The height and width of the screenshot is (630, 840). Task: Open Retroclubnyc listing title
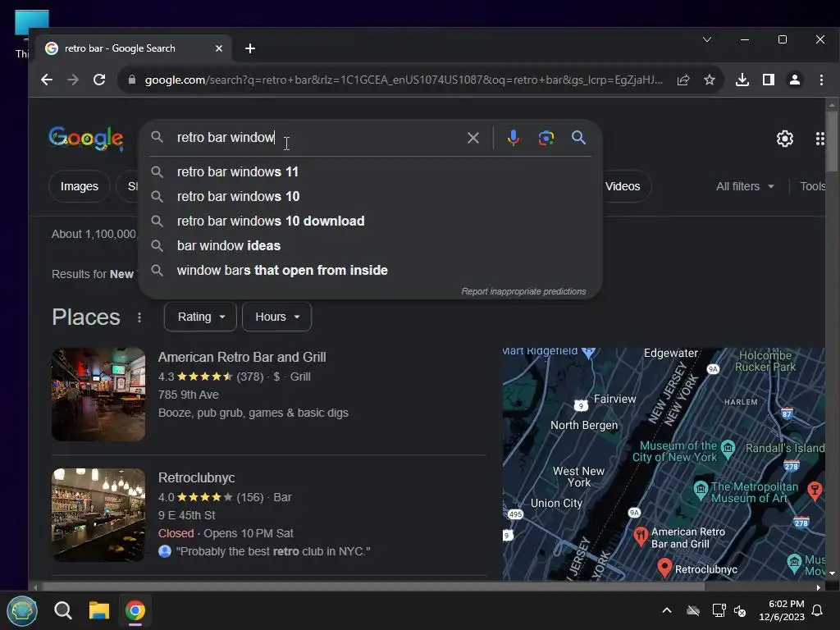point(197,478)
